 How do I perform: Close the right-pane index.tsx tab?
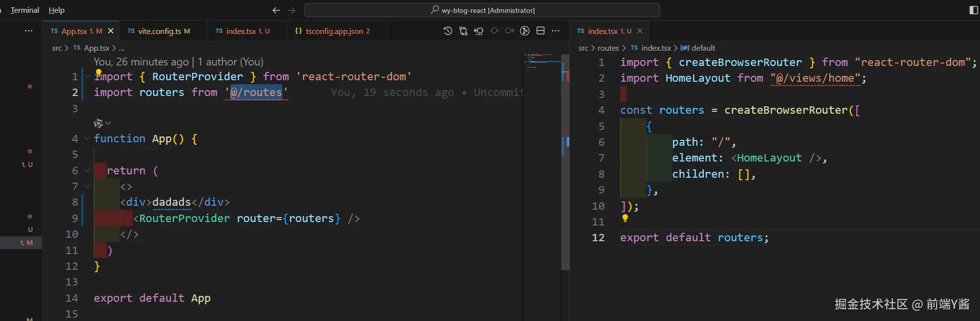640,31
